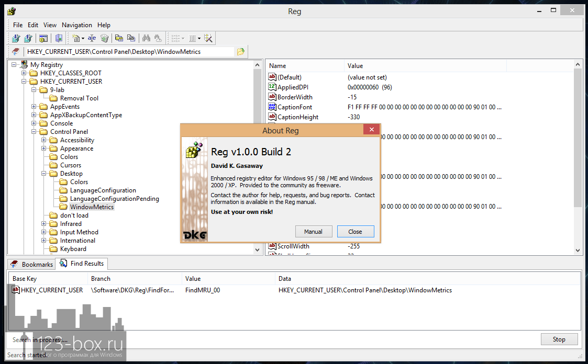
Task: Click the go-to folder icon beside address bar
Action: [x=240, y=52]
